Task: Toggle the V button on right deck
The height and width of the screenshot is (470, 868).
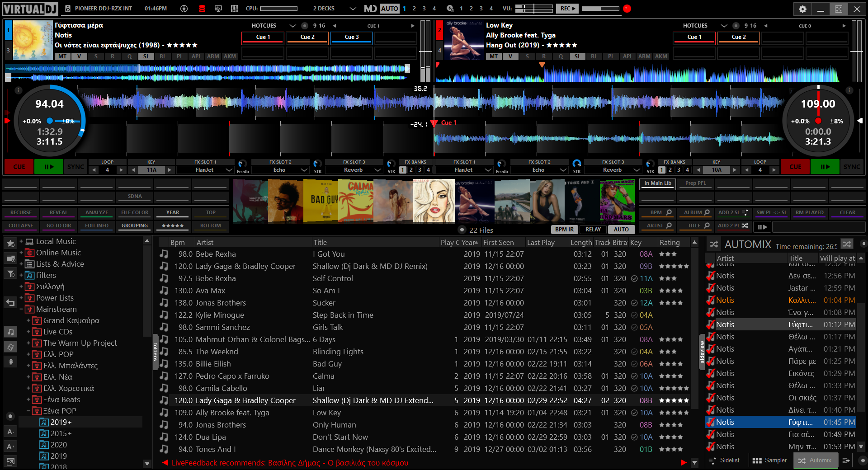Action: [510, 56]
